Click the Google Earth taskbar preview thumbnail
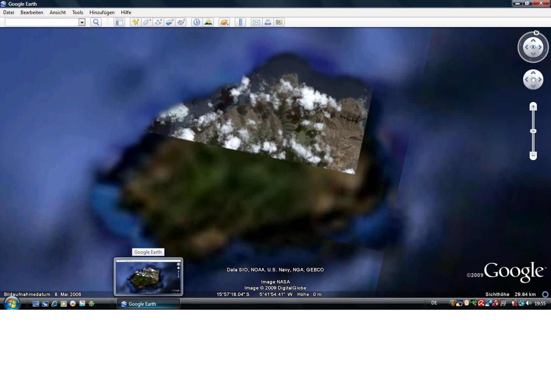The width and height of the screenshot is (551, 392). 148,277
